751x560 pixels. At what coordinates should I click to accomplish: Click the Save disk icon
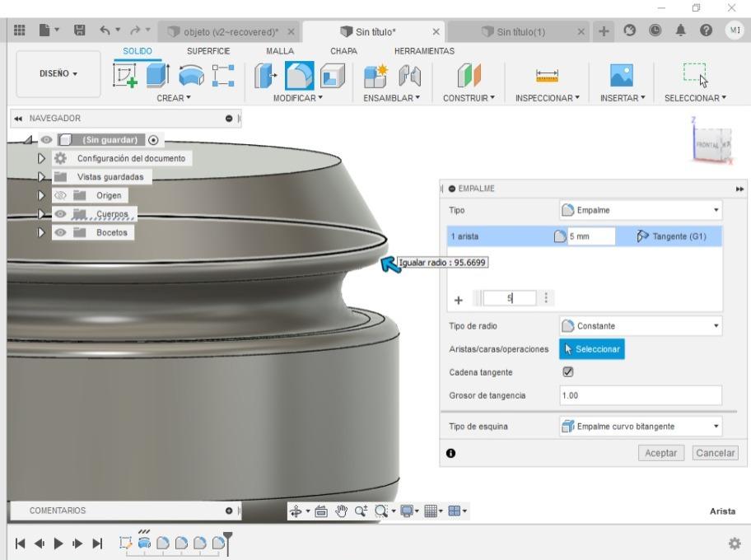(x=80, y=30)
